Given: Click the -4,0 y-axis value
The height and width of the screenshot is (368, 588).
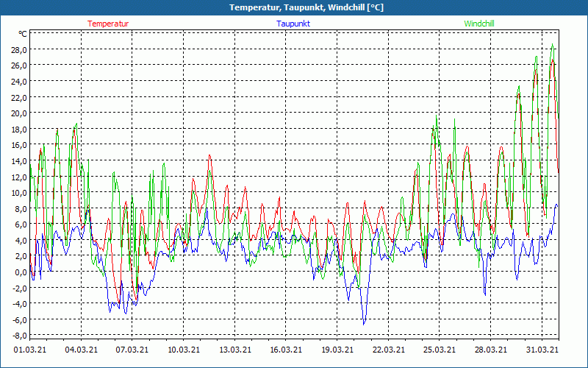Looking at the screenshot, I should point(20,304).
